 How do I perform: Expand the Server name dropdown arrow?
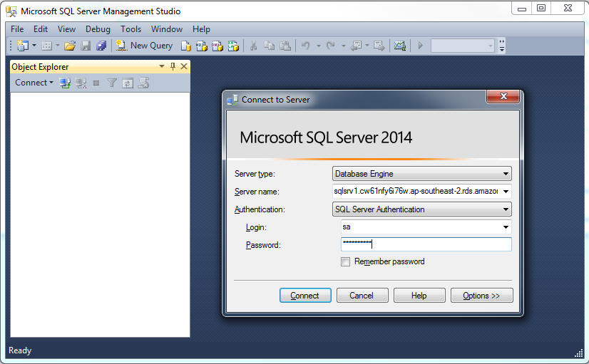pyautogui.click(x=506, y=192)
